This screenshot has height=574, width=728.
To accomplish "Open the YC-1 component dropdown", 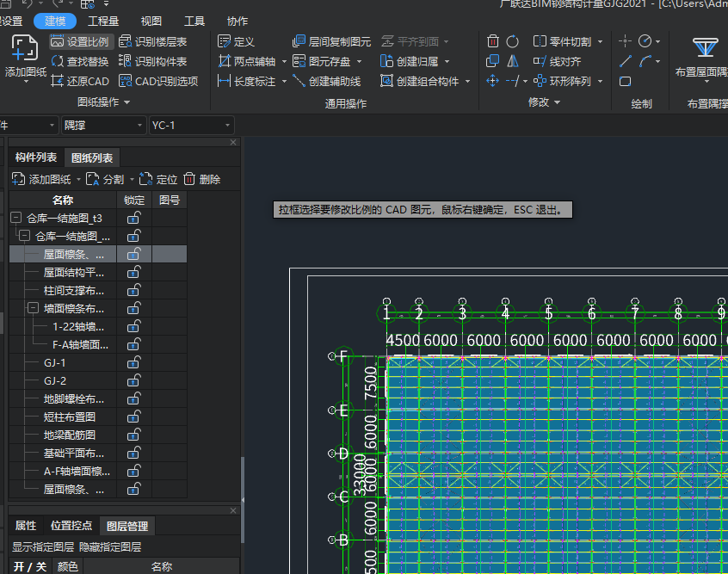I will click(227, 126).
